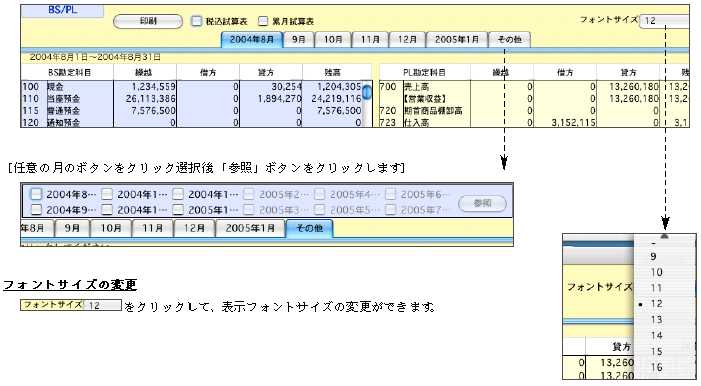The image size is (701, 386).
Task: Open the フォントサイズ dropdown showing 12
Action: tap(664, 21)
